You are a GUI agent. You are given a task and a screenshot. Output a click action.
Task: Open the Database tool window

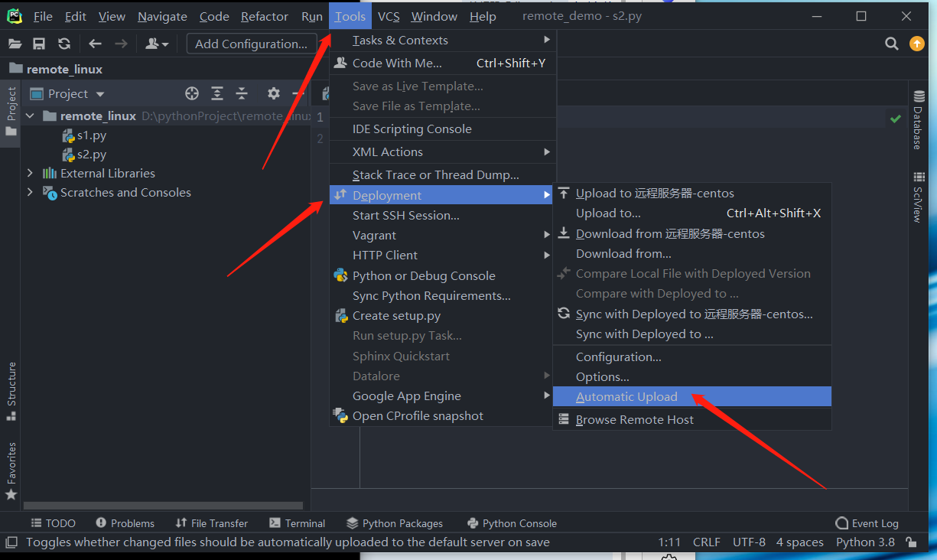point(917,121)
